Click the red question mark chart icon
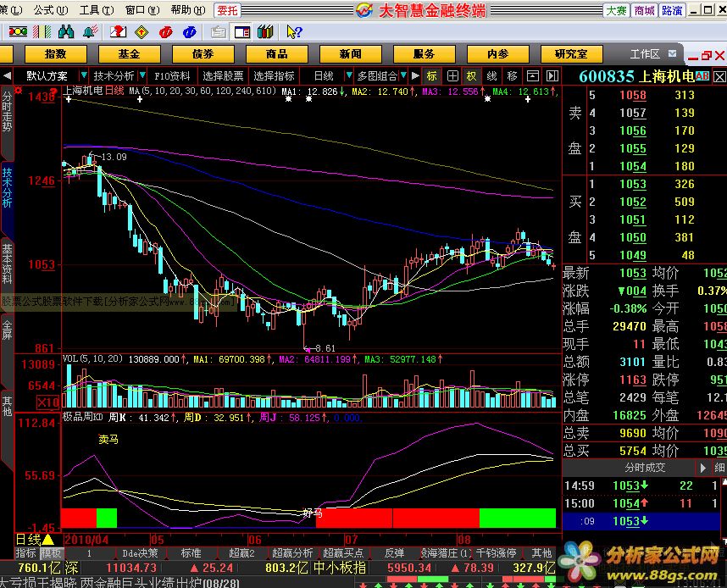Image resolution: width=727 pixels, height=588 pixels. [118, 31]
